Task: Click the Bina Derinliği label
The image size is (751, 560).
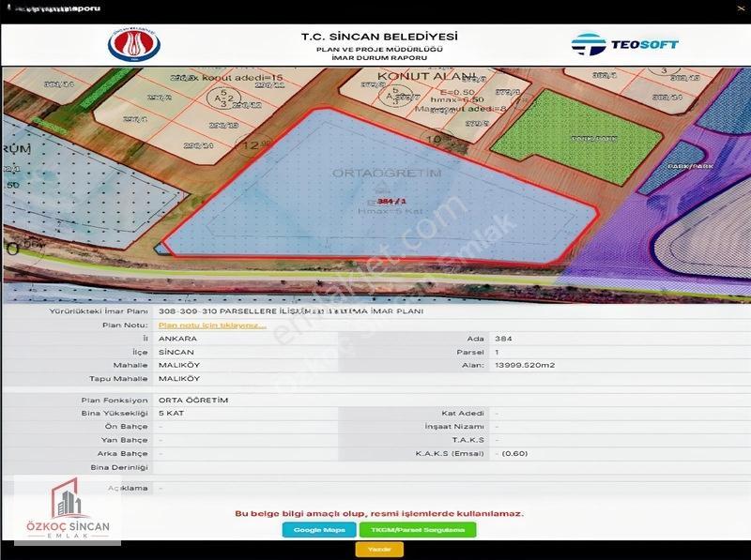Action: [x=119, y=467]
